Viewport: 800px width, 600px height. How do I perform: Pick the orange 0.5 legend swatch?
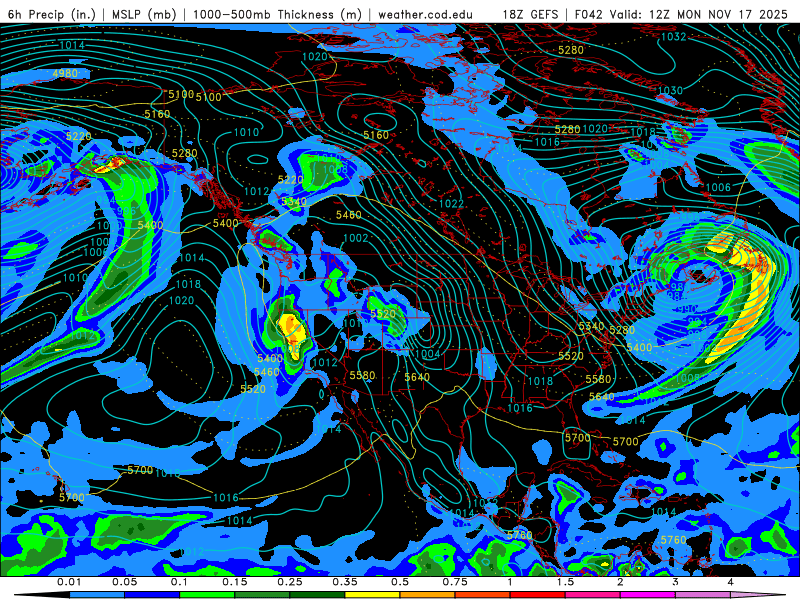(x=428, y=595)
